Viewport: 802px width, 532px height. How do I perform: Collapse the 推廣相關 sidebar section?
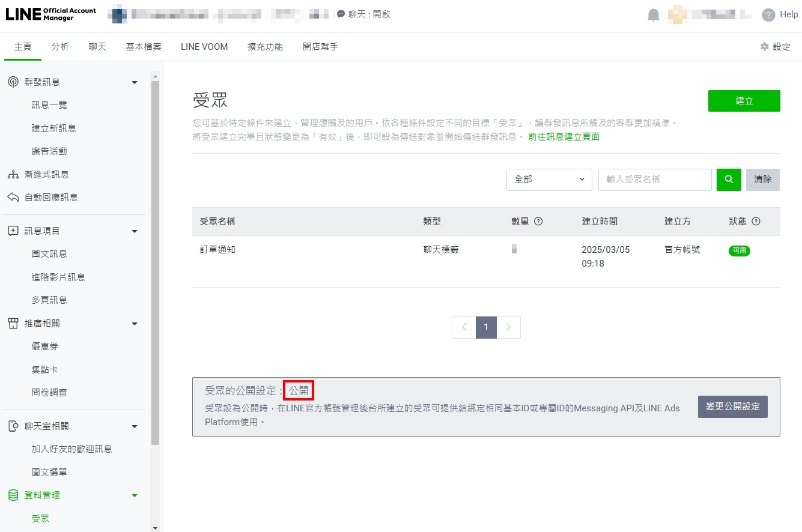(x=135, y=324)
